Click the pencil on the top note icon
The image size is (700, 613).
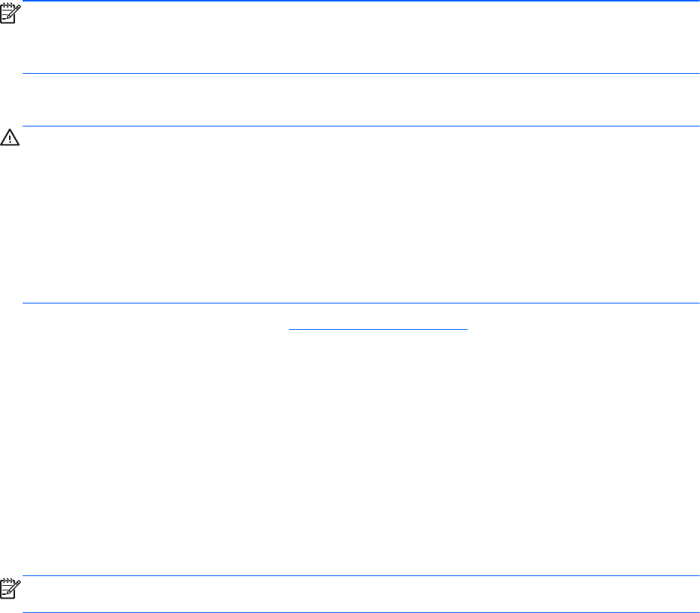tap(15, 11)
